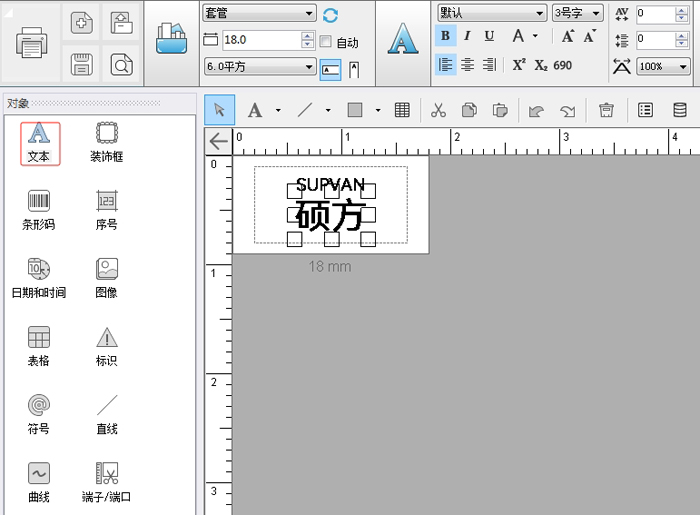Select the line drawing tool in toolbar
Image resolution: width=700 pixels, height=515 pixels.
pos(306,110)
